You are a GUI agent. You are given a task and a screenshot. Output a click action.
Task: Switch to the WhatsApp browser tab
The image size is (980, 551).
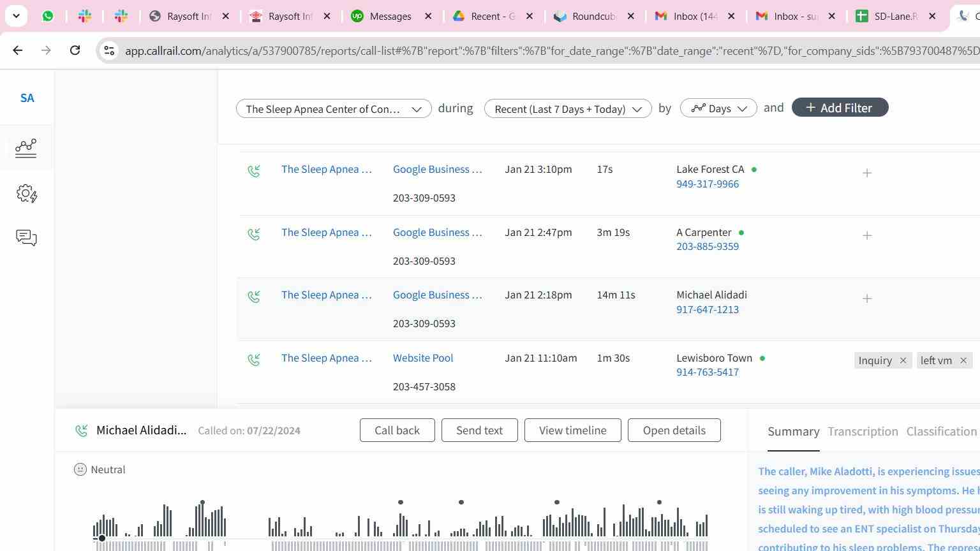click(x=48, y=16)
